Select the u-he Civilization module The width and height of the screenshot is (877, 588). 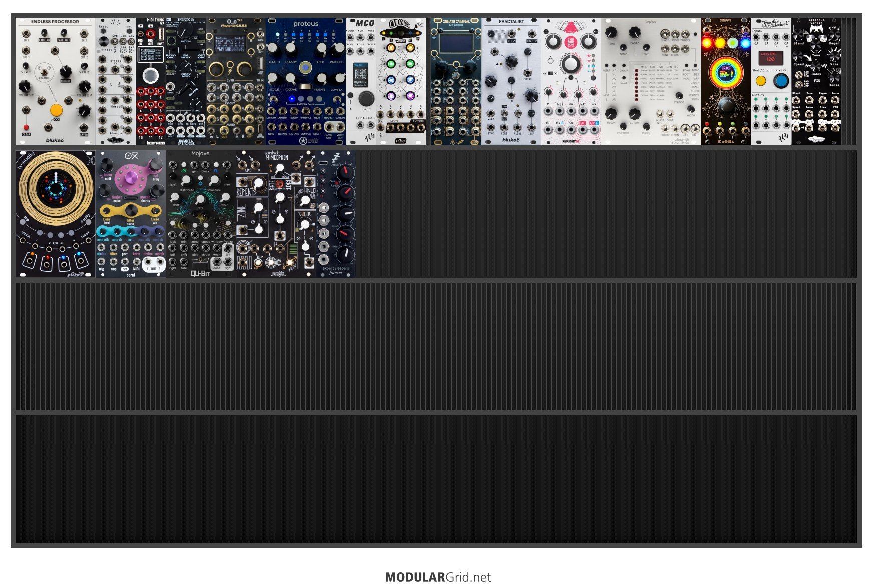pos(401,82)
